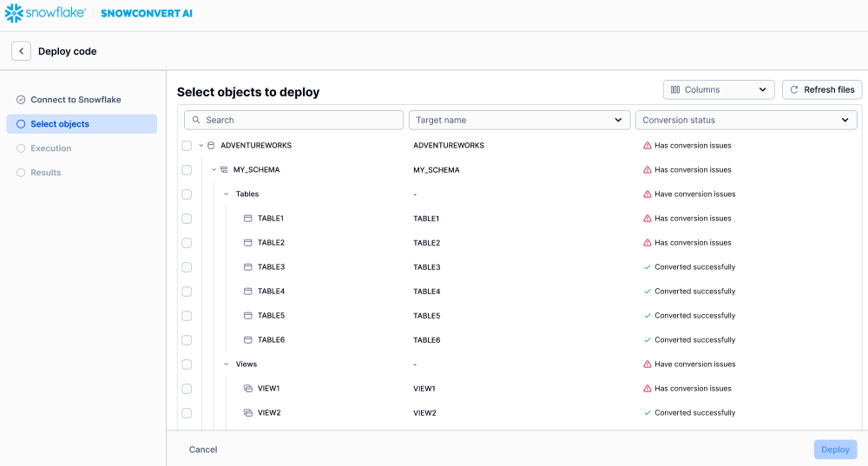Tick the VIEW2 checkbox
The image size is (868, 466).
187,413
